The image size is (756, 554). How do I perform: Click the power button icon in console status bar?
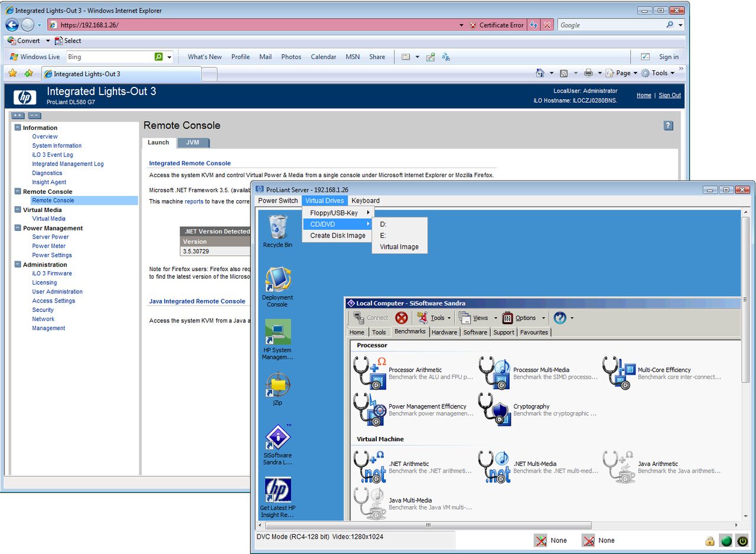coord(741,540)
